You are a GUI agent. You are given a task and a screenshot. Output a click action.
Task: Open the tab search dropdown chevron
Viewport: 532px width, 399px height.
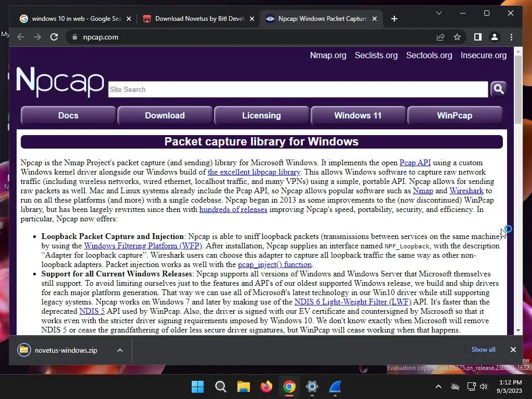click(438, 13)
